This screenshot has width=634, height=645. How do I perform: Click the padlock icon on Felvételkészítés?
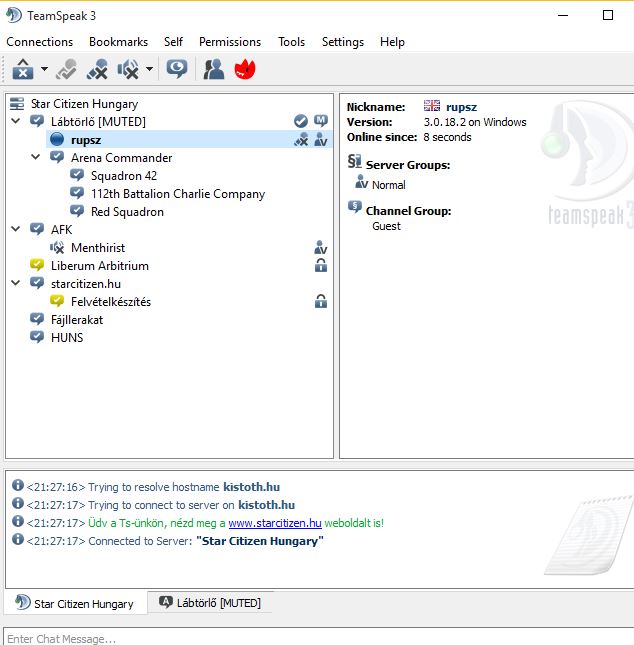[x=321, y=301]
